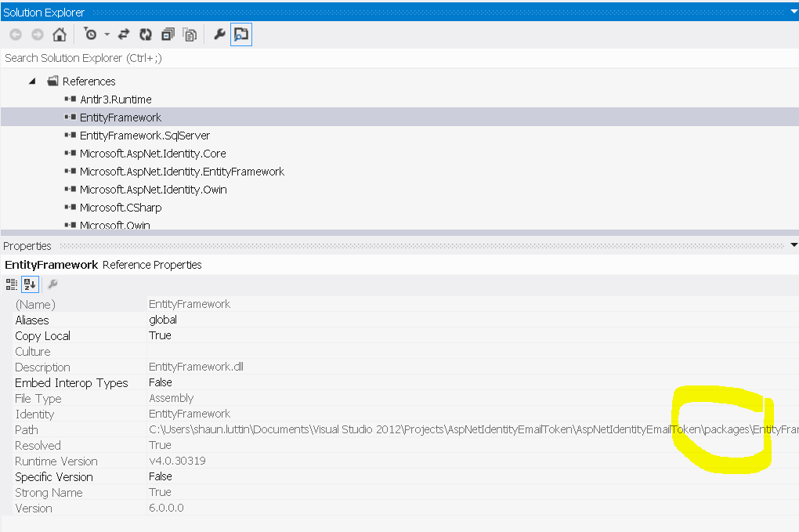
Task: Select the Path property label
Action: pyautogui.click(x=27, y=430)
